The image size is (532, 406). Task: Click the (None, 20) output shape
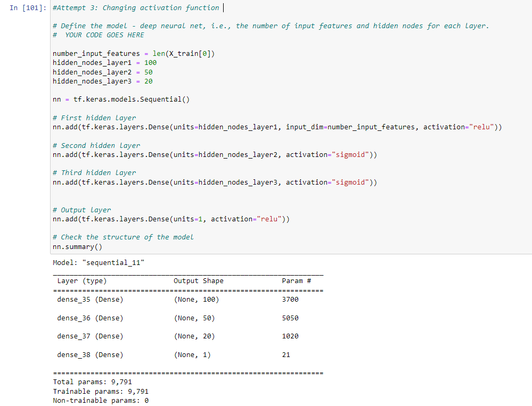(x=194, y=336)
